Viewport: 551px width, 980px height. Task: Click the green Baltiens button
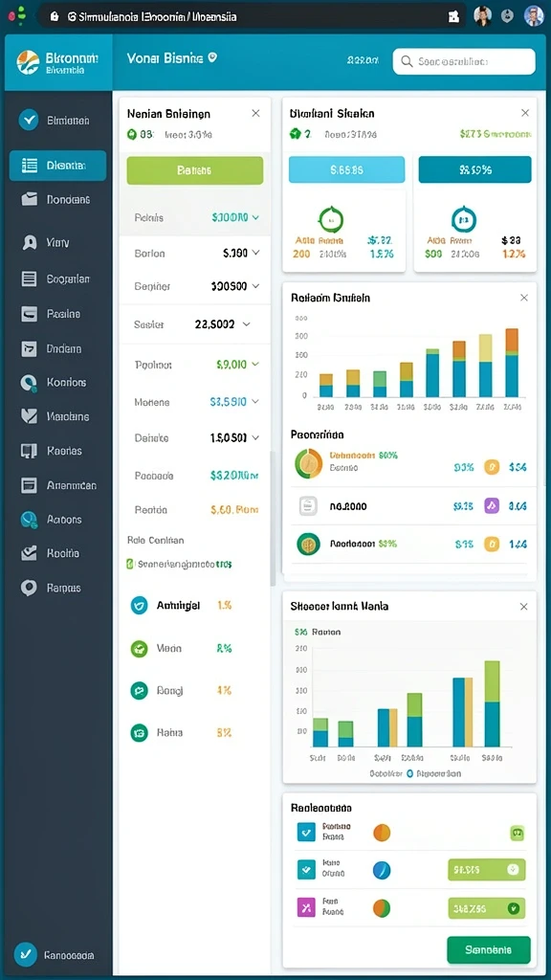[x=195, y=170]
